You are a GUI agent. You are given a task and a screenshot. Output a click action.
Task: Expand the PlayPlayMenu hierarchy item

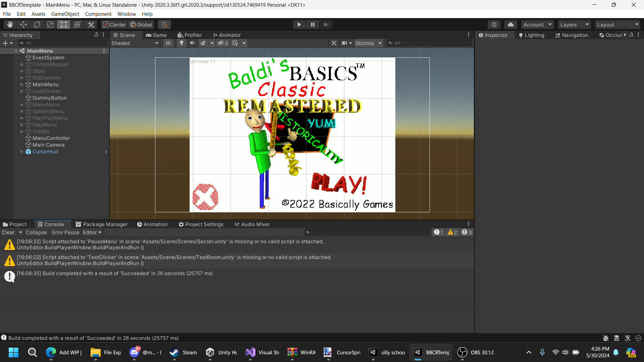point(21,118)
